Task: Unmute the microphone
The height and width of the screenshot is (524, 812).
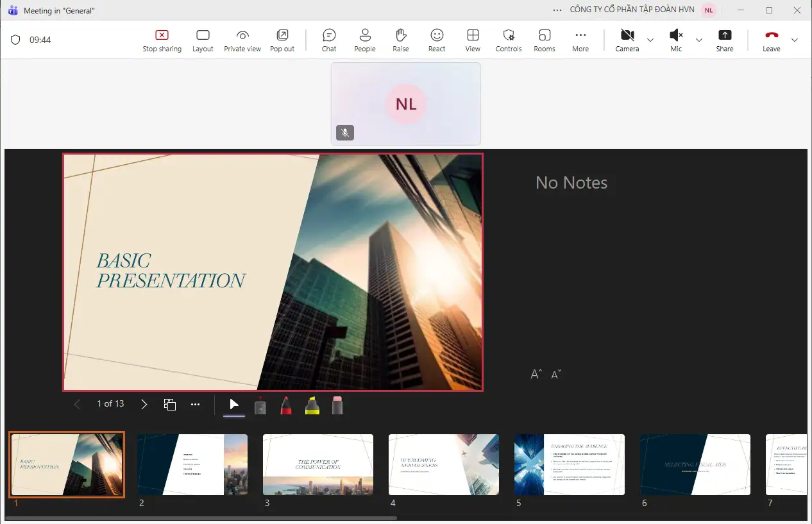Action: [x=676, y=40]
